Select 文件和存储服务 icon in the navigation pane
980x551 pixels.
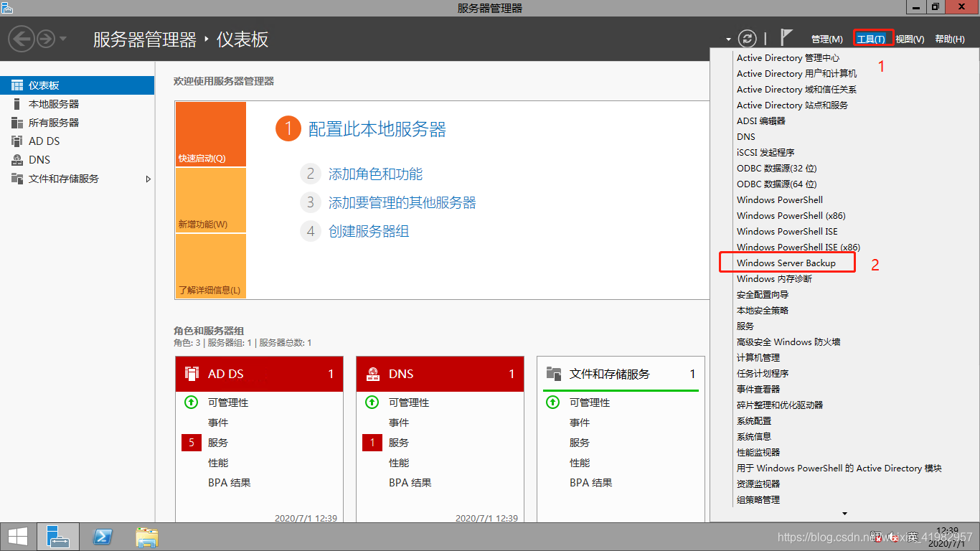(x=17, y=179)
